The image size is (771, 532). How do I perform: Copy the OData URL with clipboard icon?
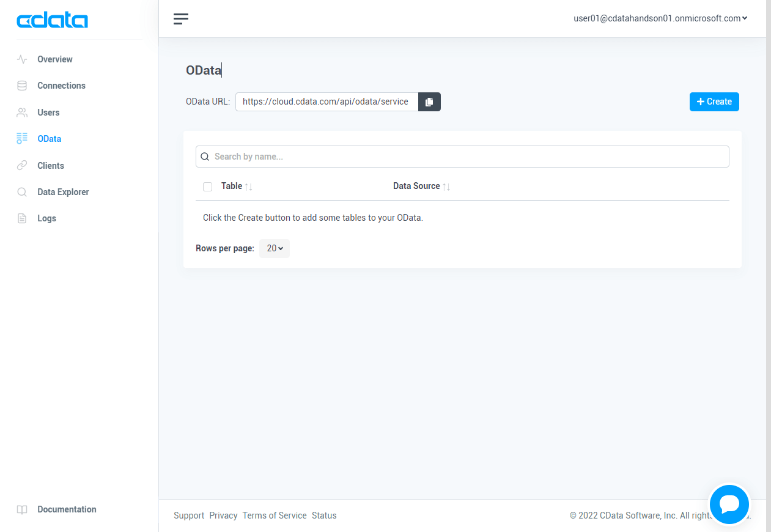(429, 102)
